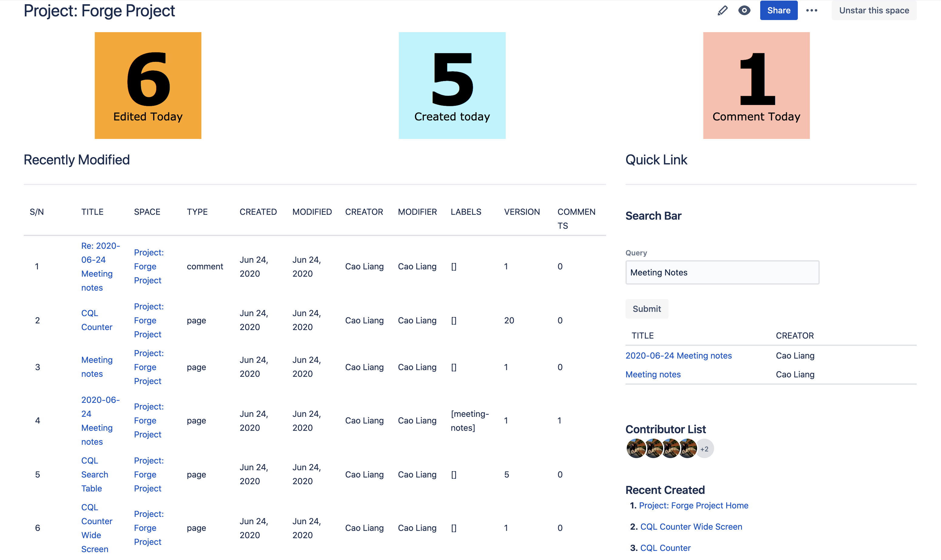The width and height of the screenshot is (941, 560).
Task: Click the VERSION column header
Action: [x=521, y=212]
